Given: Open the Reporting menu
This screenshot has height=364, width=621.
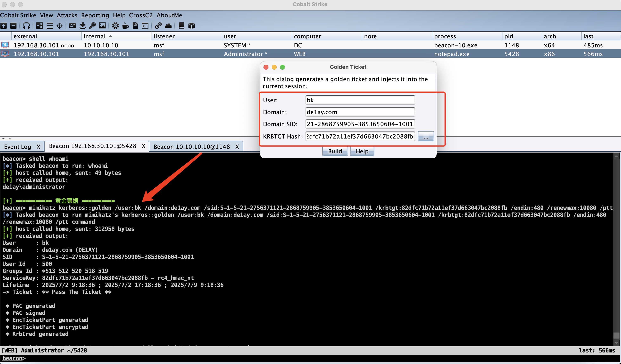Looking at the screenshot, I should tap(95, 15).
